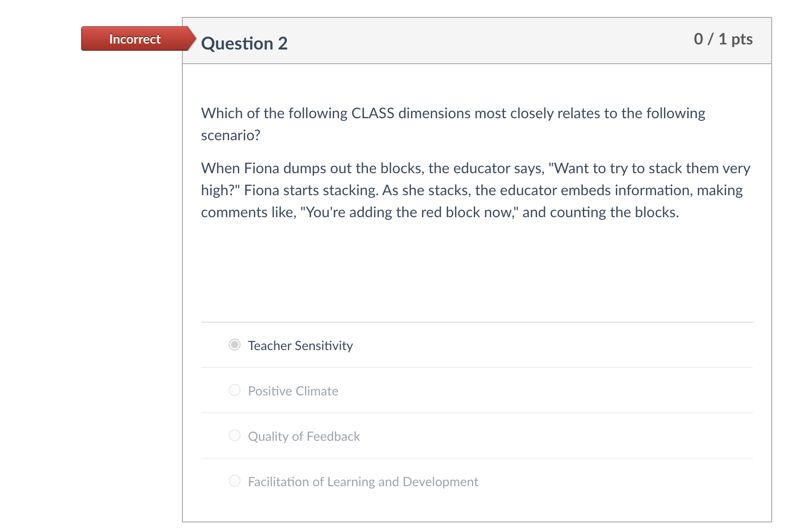This screenshot has height=532, width=795.
Task: Click the 0 / 1 pts score
Action: pos(723,39)
